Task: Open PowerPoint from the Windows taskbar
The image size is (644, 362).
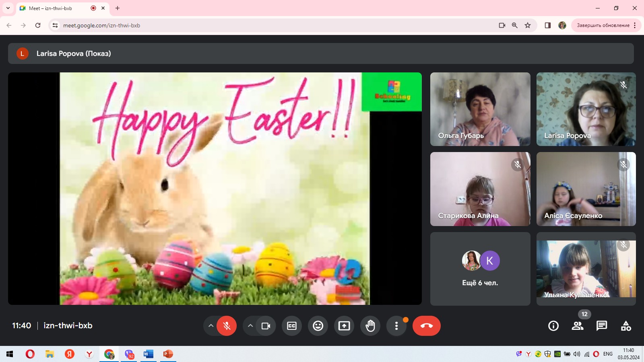Action: click(x=168, y=354)
